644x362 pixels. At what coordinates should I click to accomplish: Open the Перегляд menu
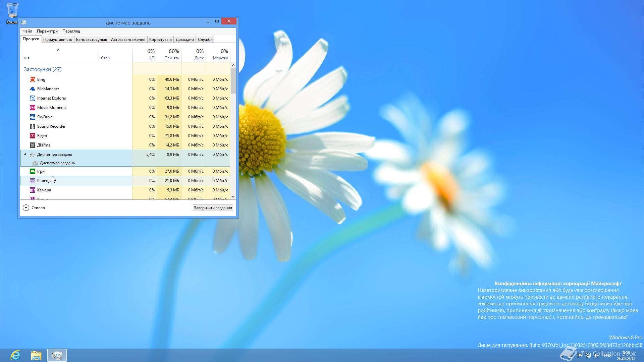(71, 31)
